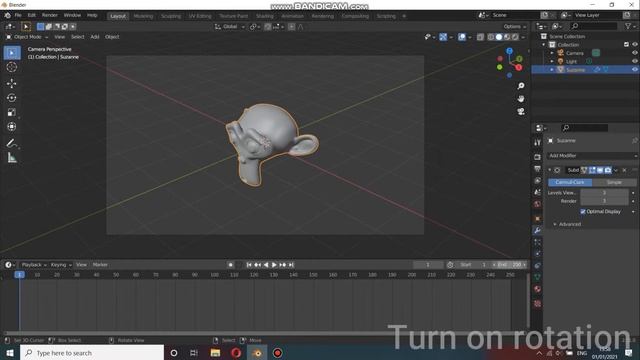
Task: Toggle X-ray view in viewport header
Action: click(x=480, y=37)
